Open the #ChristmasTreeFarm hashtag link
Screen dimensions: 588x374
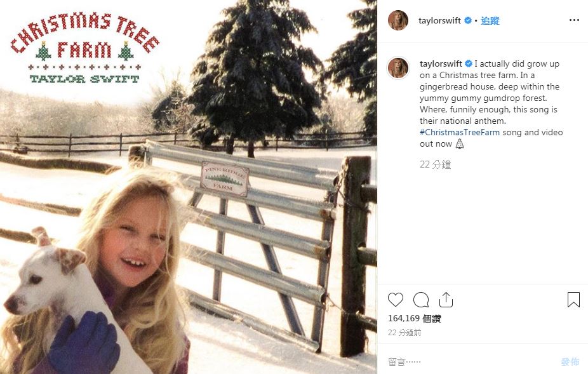point(460,133)
